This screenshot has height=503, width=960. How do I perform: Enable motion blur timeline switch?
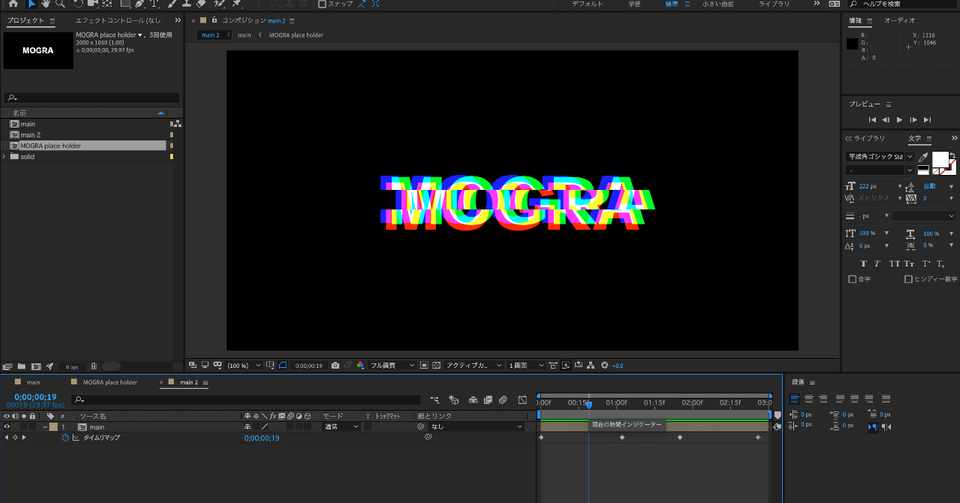pos(503,400)
